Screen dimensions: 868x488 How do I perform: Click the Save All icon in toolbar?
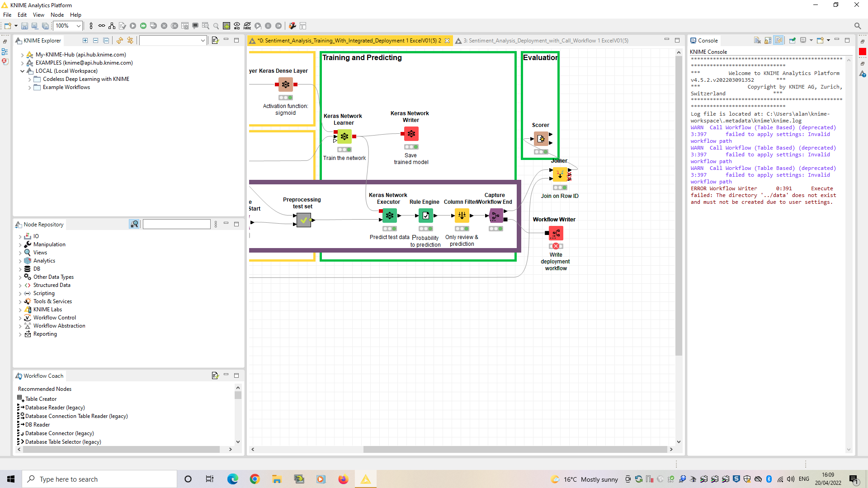[45, 26]
